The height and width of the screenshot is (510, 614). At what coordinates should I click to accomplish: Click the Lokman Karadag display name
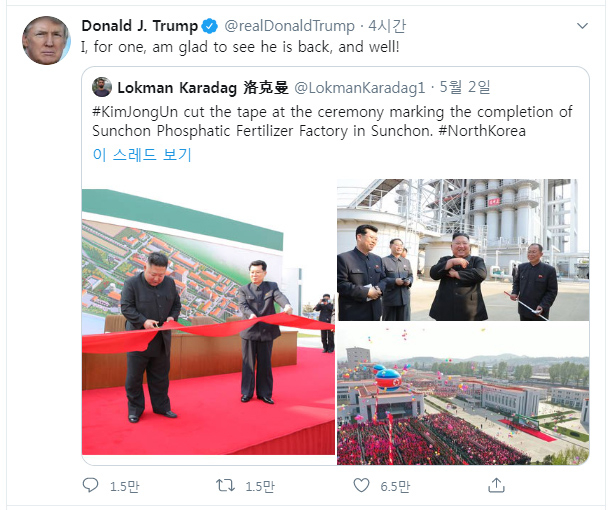pos(203,88)
